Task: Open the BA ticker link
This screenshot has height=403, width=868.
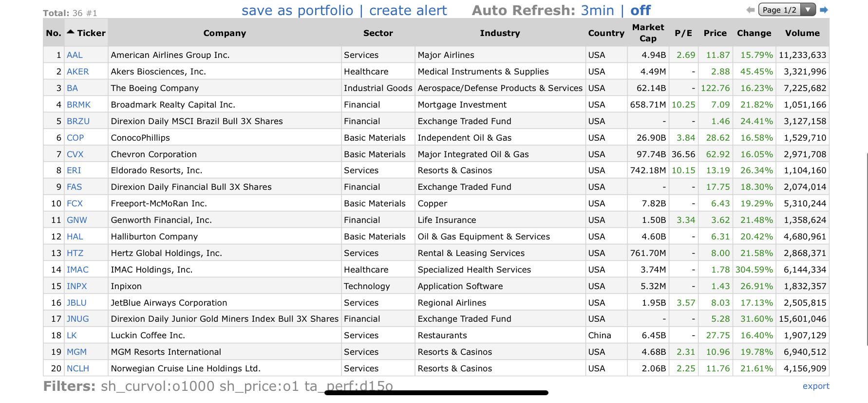Action: [x=72, y=88]
